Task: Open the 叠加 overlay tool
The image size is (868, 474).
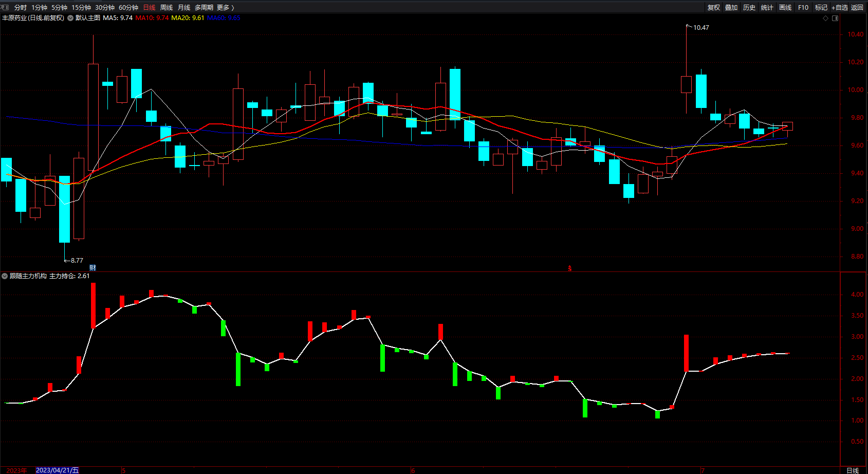Action: (731, 7)
